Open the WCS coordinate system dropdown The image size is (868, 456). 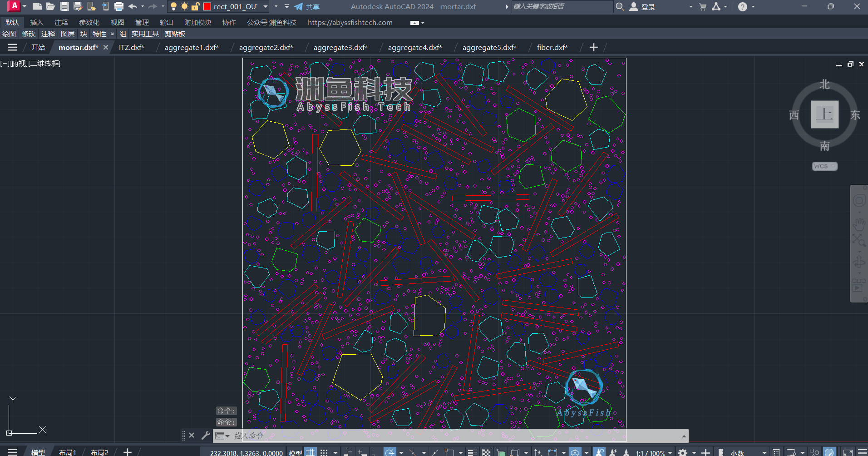(x=824, y=166)
